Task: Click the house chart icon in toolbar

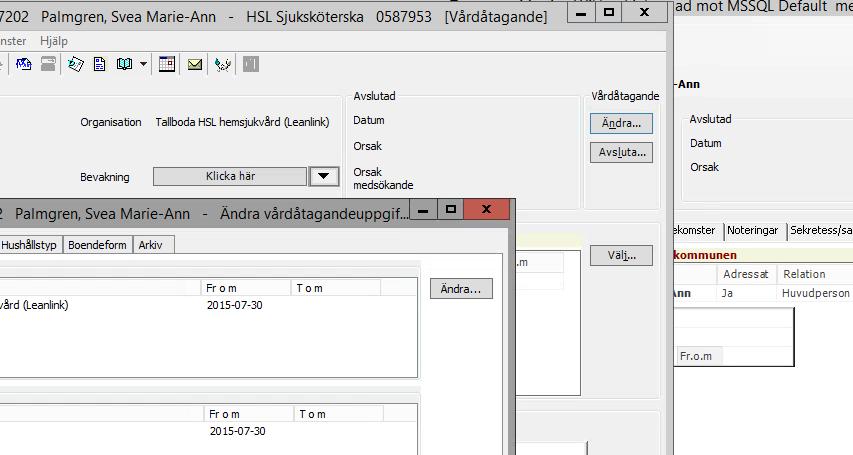Action: [23, 64]
